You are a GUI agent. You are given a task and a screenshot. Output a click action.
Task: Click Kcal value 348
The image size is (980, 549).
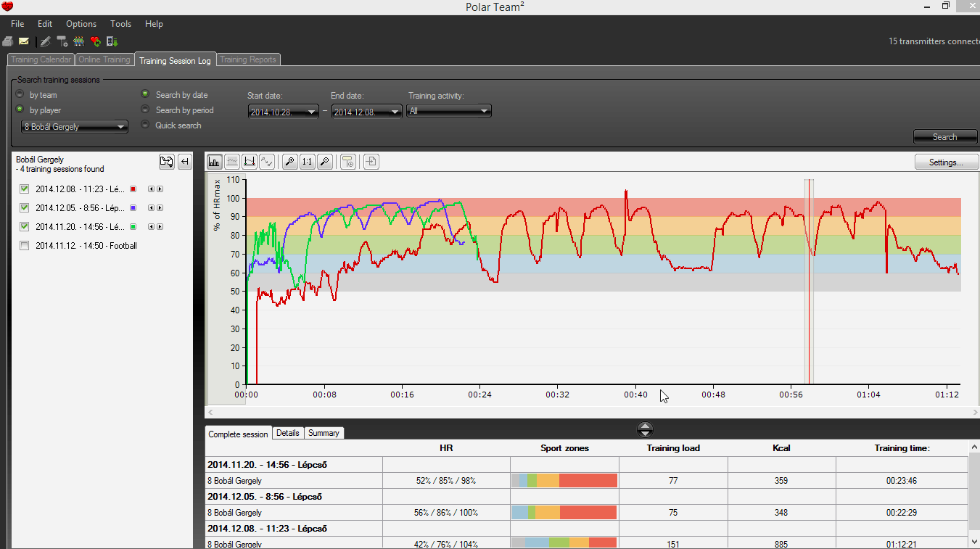click(781, 513)
